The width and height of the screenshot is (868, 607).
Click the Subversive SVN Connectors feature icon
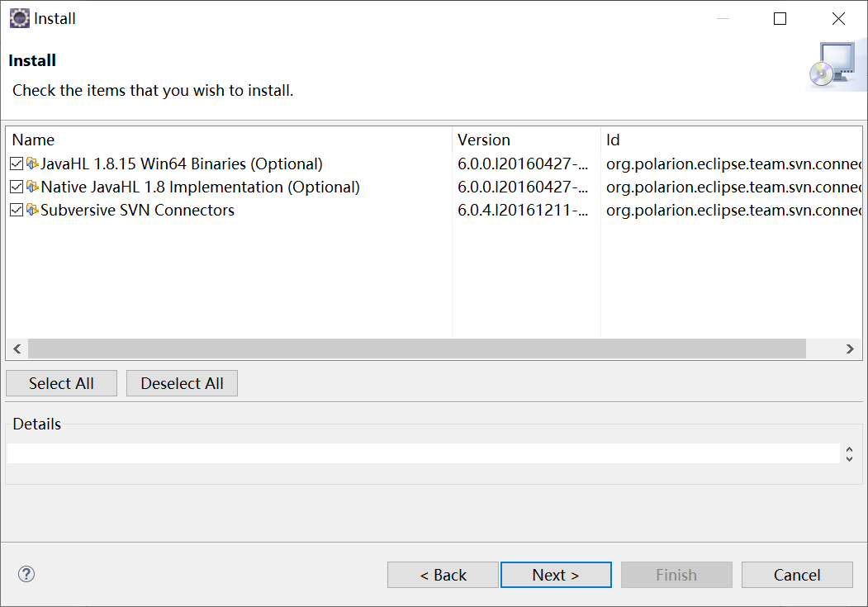(x=32, y=211)
